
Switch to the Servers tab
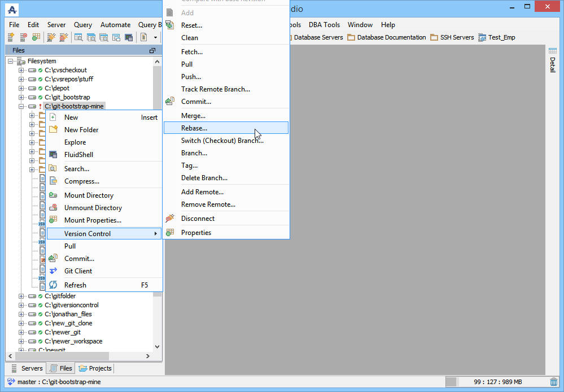pos(27,368)
